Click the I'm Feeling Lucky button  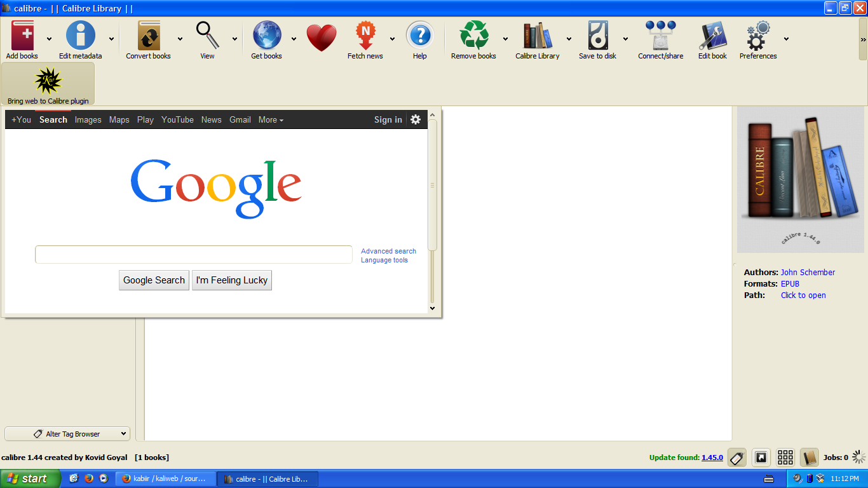[x=232, y=280]
